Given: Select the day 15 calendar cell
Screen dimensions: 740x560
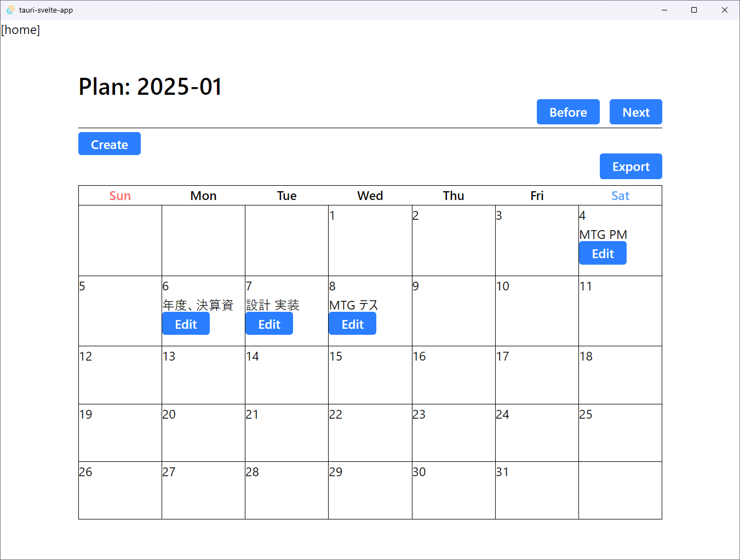Looking at the screenshot, I should pos(370,375).
